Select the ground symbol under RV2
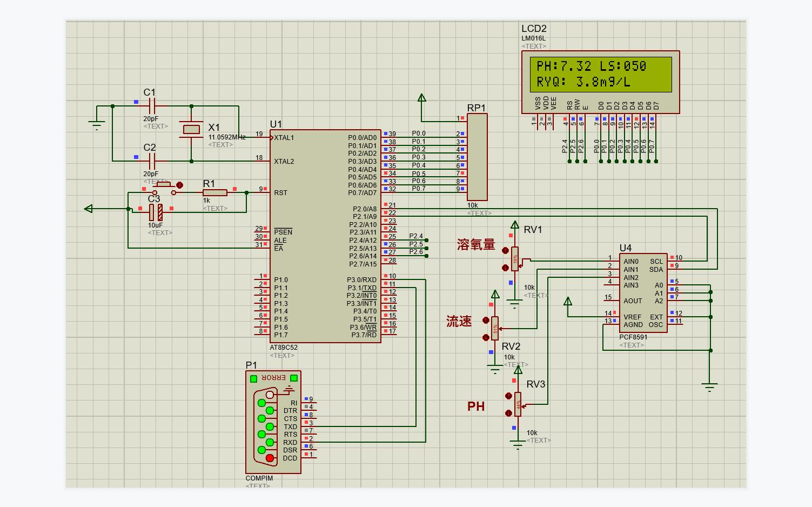Viewport: 812px width, 507px height. (x=495, y=370)
